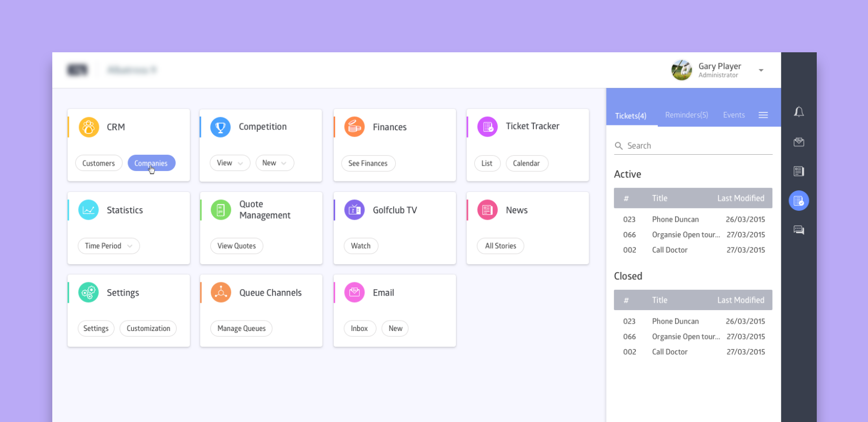
Task: Click News All Stories button
Action: point(500,246)
